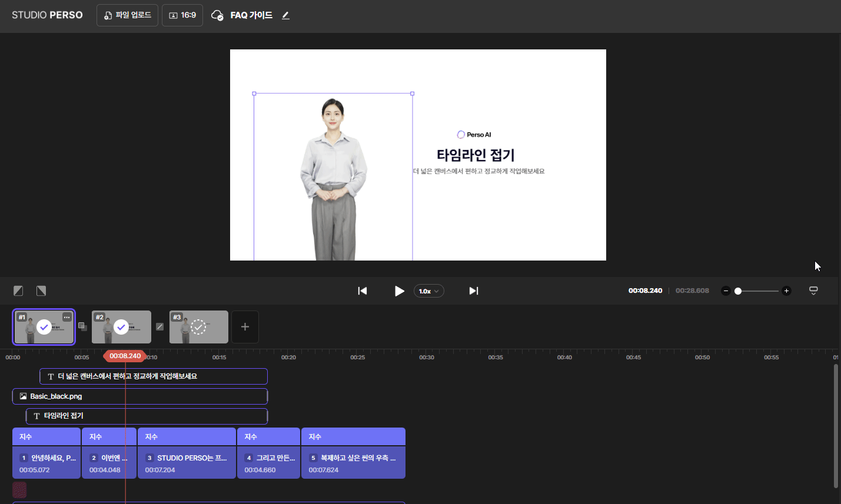
Task: Click the pencil icon beside FAQ 가이드
Action: (x=285, y=15)
